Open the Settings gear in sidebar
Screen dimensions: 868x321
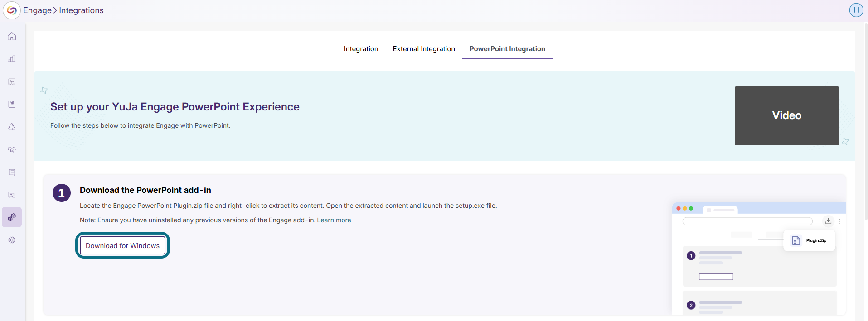12,240
